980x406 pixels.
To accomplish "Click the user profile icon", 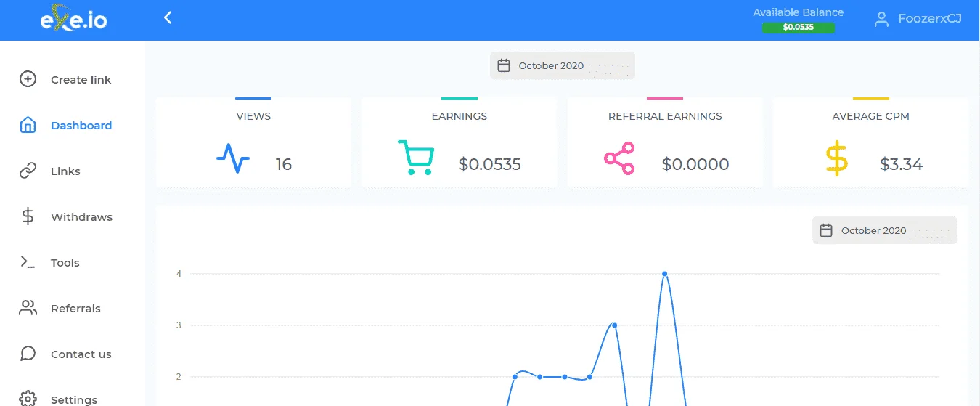I will tap(881, 19).
